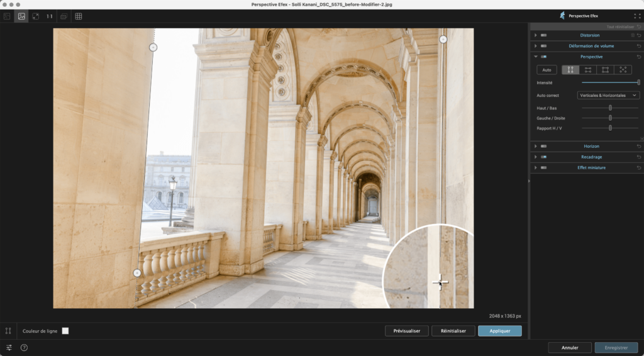Viewport: 644px width, 356px height.
Task: Click the Haut / Bas slider handle
Action: tap(610, 108)
